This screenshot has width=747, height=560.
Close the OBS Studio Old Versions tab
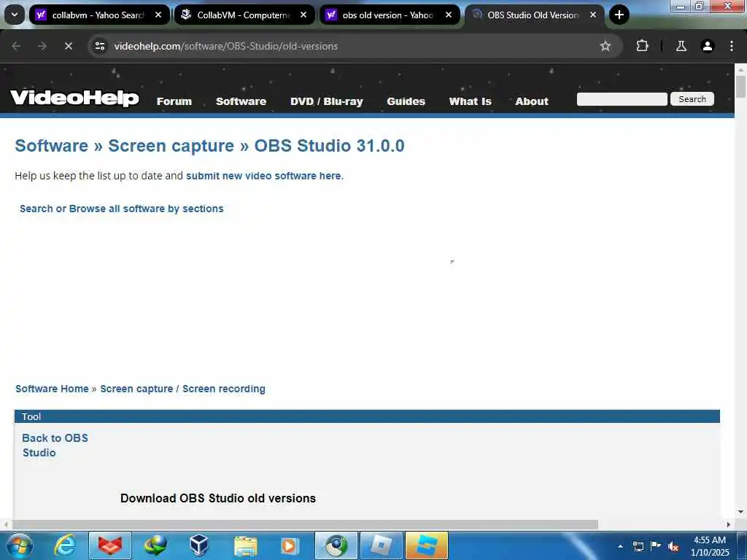[x=593, y=15]
